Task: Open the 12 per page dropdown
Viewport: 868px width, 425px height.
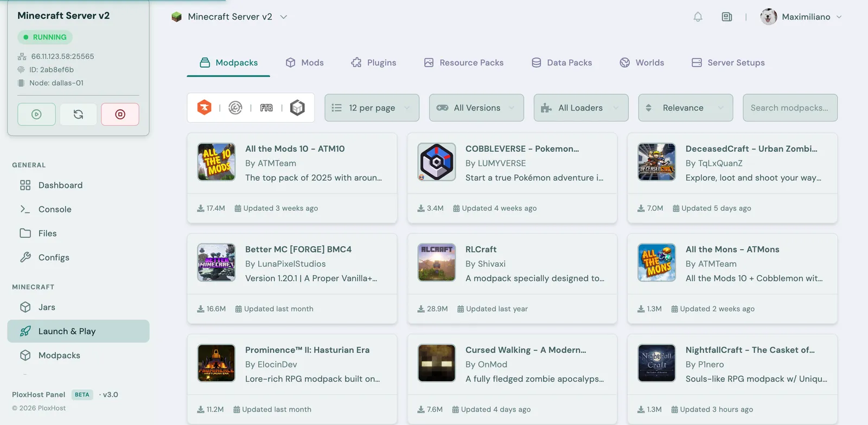Action: (372, 108)
